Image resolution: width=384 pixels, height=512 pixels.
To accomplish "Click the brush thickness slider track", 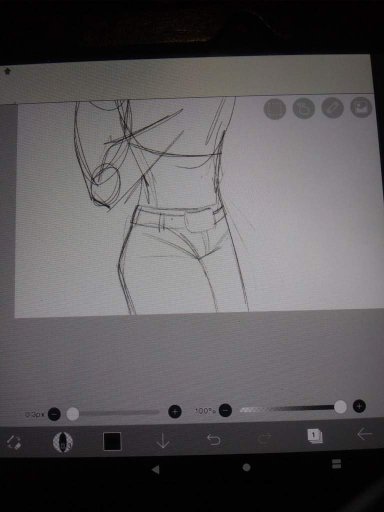I will coord(114,413).
